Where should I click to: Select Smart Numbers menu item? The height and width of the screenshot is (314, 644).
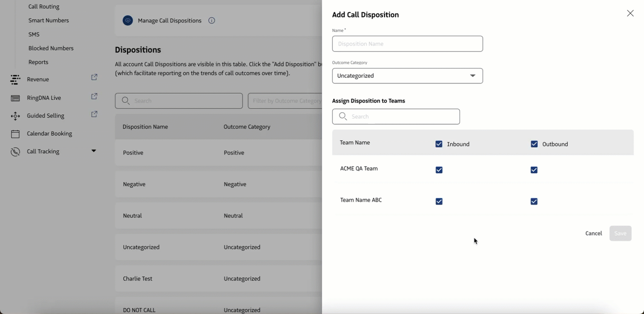coord(49,20)
